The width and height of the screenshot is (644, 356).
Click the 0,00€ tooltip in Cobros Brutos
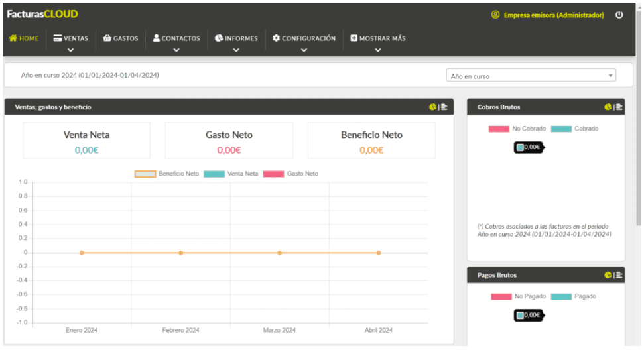point(529,147)
